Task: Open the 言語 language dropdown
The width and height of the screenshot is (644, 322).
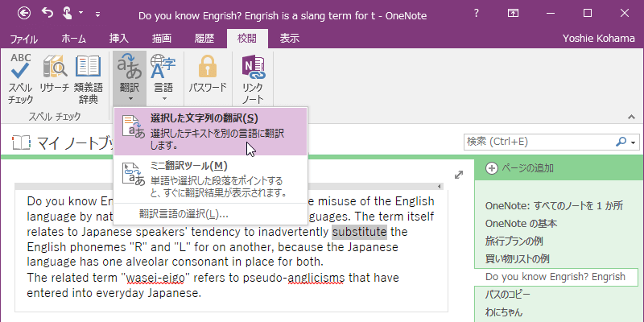Action: pyautogui.click(x=163, y=78)
